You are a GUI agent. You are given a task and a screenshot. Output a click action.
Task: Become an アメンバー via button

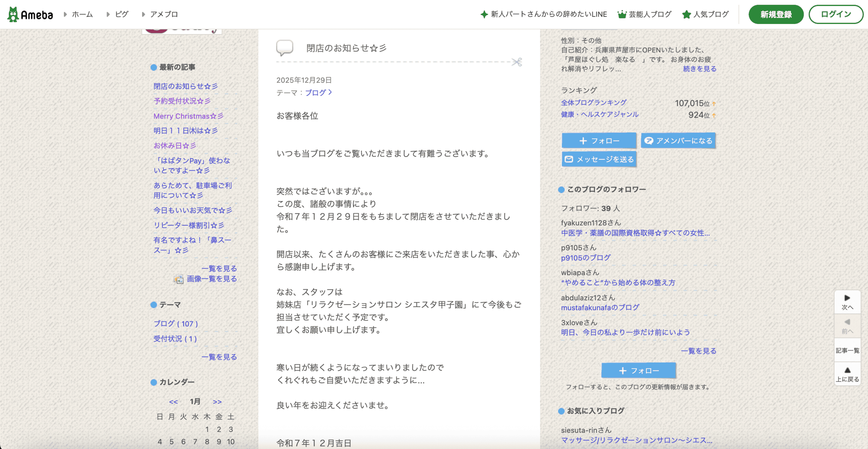click(678, 141)
